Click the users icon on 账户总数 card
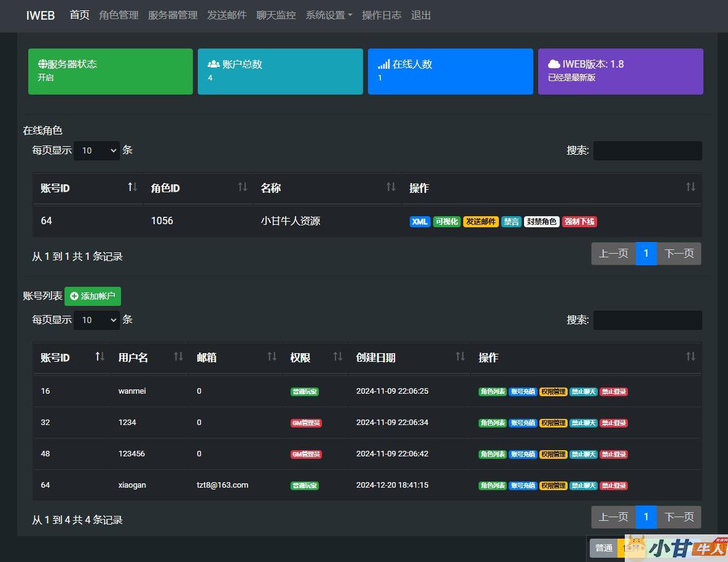This screenshot has height=562, width=728. pyautogui.click(x=213, y=64)
